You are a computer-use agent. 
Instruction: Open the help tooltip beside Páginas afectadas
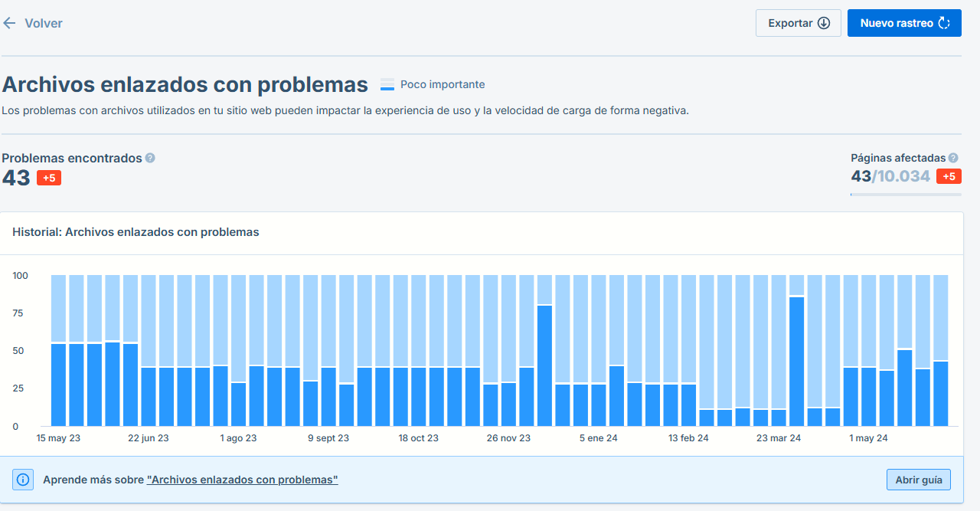[953, 157]
